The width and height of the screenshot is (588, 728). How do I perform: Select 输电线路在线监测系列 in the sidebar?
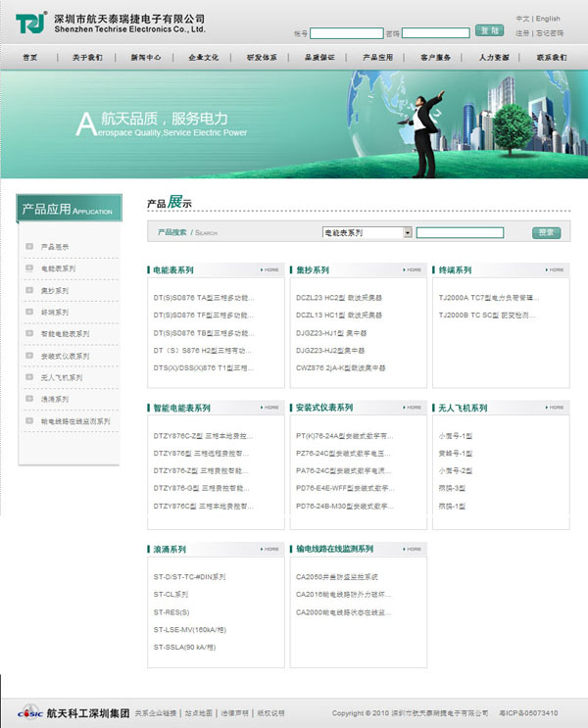(75, 421)
